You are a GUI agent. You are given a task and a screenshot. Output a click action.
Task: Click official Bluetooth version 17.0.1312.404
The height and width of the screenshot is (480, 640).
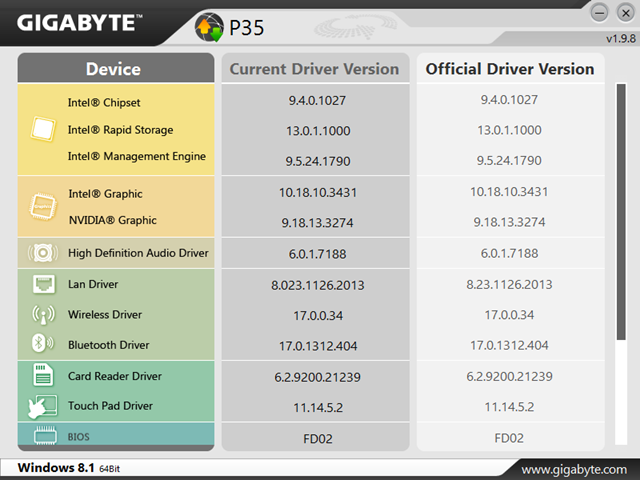pyautogui.click(x=509, y=345)
